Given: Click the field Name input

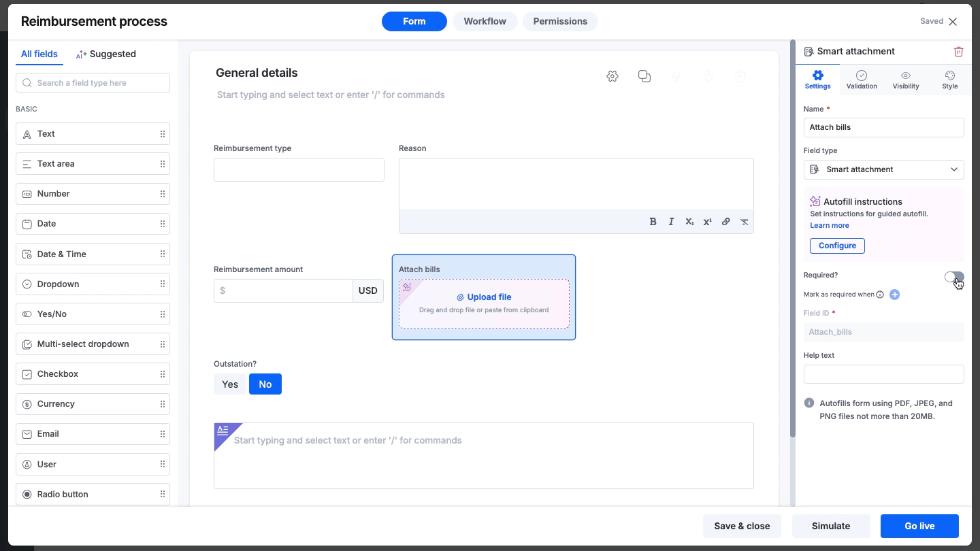Looking at the screenshot, I should (883, 127).
